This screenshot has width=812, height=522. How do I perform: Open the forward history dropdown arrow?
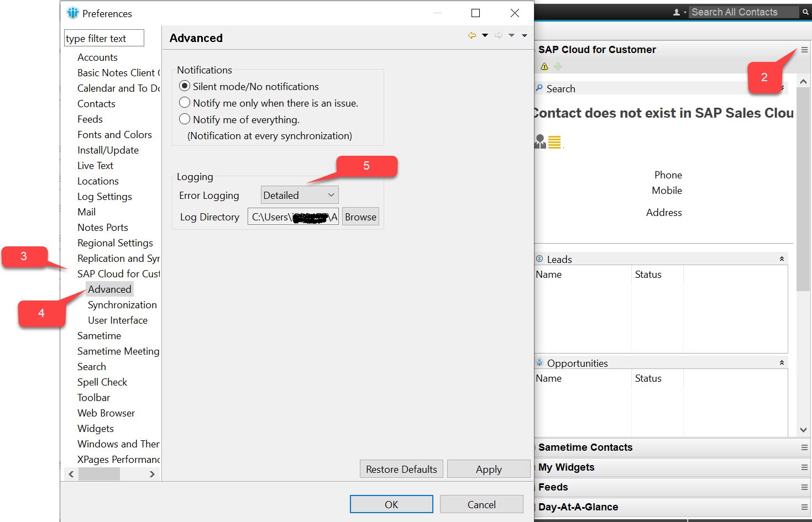click(x=511, y=35)
